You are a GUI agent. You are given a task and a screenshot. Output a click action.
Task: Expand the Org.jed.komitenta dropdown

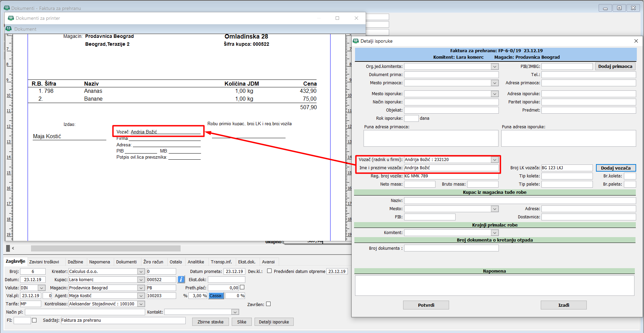click(x=495, y=67)
